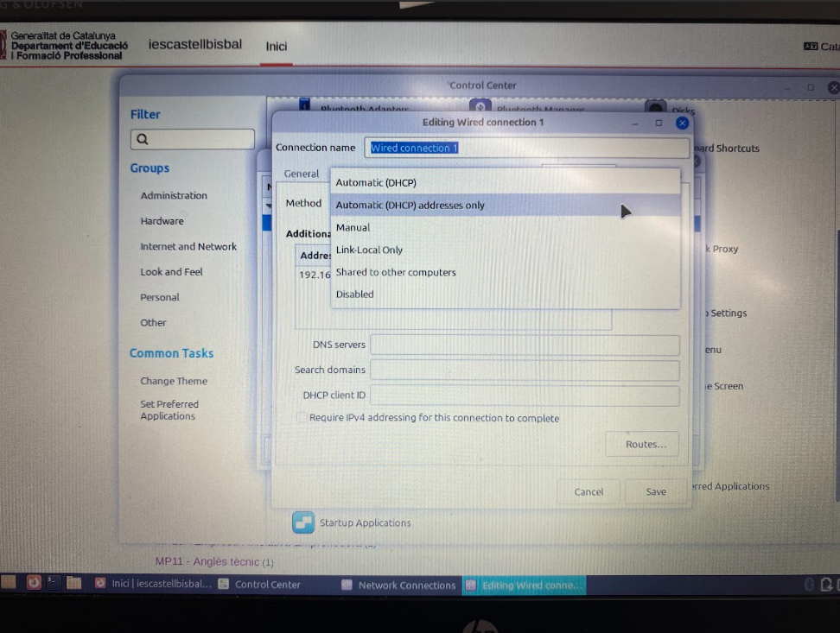This screenshot has width=840, height=633.
Task: Open the file manager taskbar icon
Action: [x=73, y=583]
